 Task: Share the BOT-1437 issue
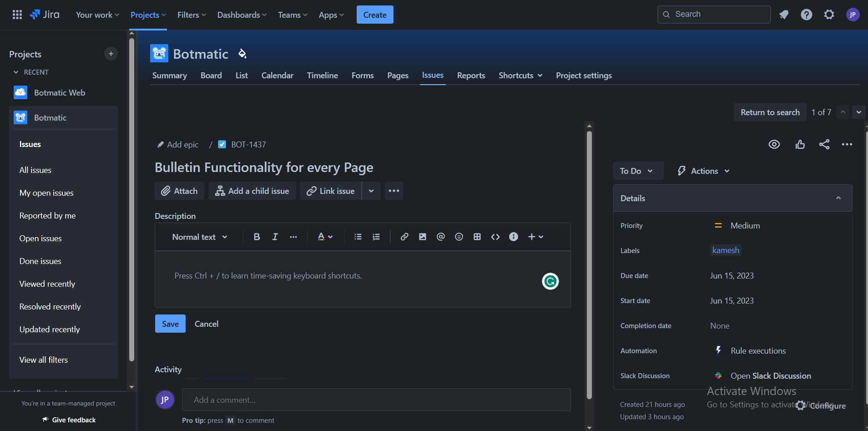coord(825,144)
